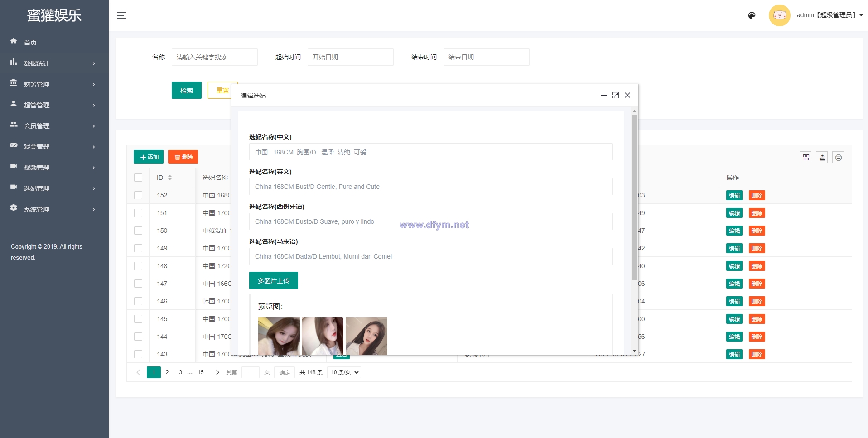This screenshot has height=438, width=868.
Task: Expand the 视频管理 submenu chevron
Action: (x=94, y=168)
